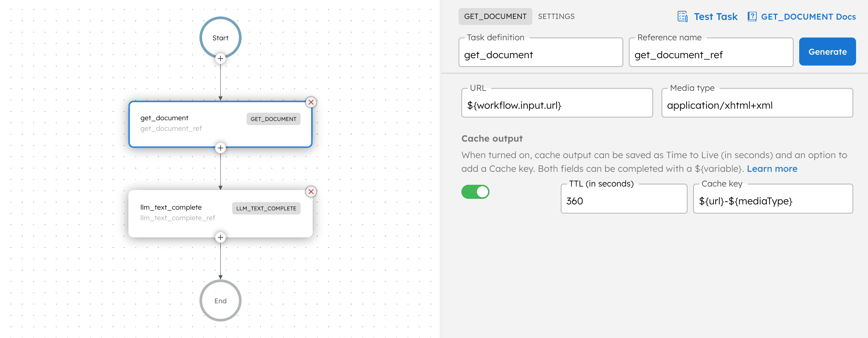
Task: Edit the TTL in seconds field
Action: [x=624, y=198]
